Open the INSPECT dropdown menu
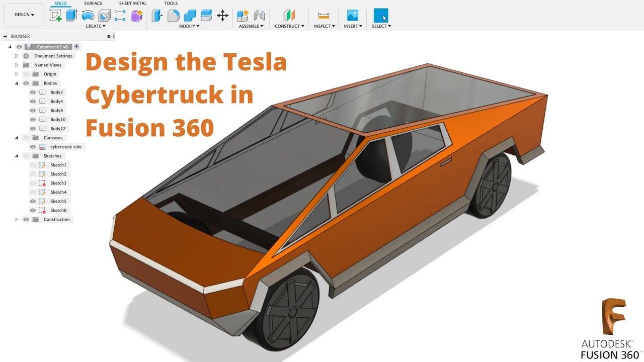 tap(325, 26)
